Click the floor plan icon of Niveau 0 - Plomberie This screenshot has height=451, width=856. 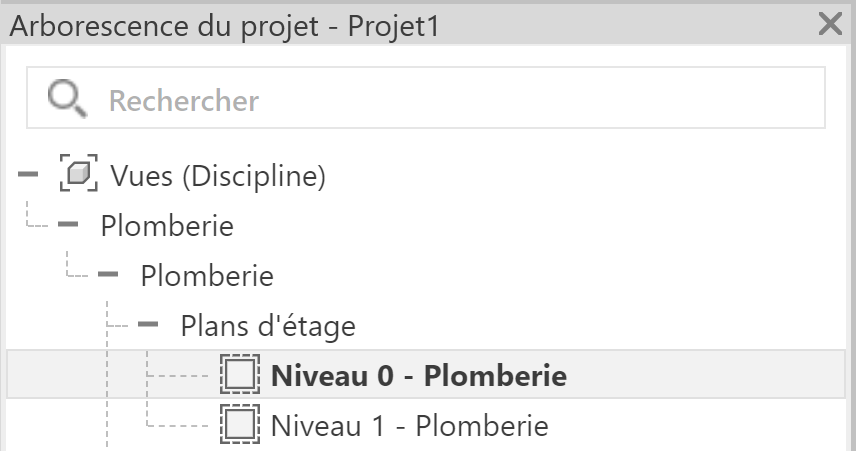click(240, 375)
